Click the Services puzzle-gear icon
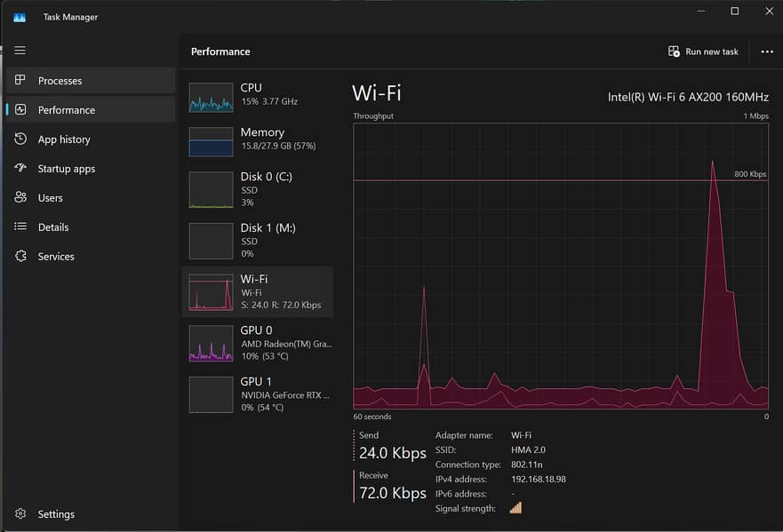The height and width of the screenshot is (532, 783). coord(20,257)
